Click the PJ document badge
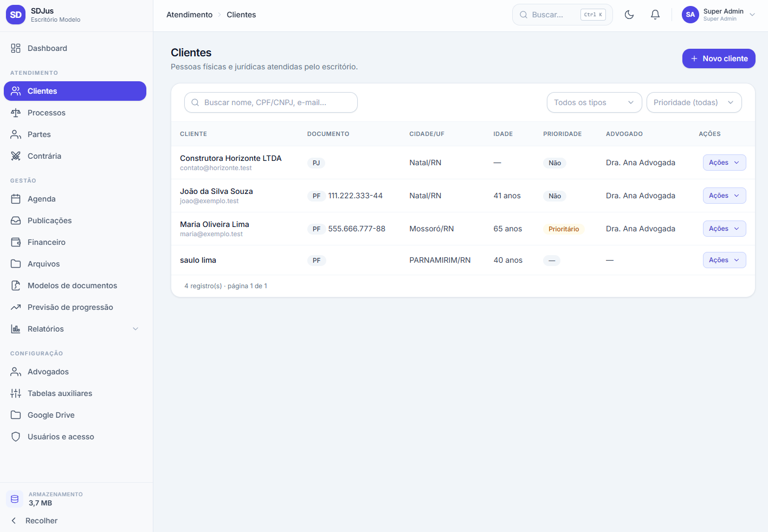The width and height of the screenshot is (768, 532). point(316,163)
